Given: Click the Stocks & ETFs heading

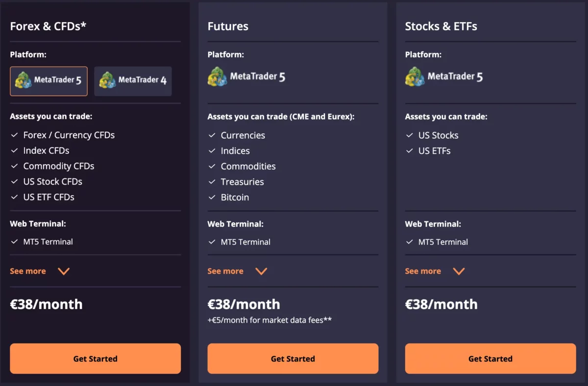Looking at the screenshot, I should click(x=441, y=26).
